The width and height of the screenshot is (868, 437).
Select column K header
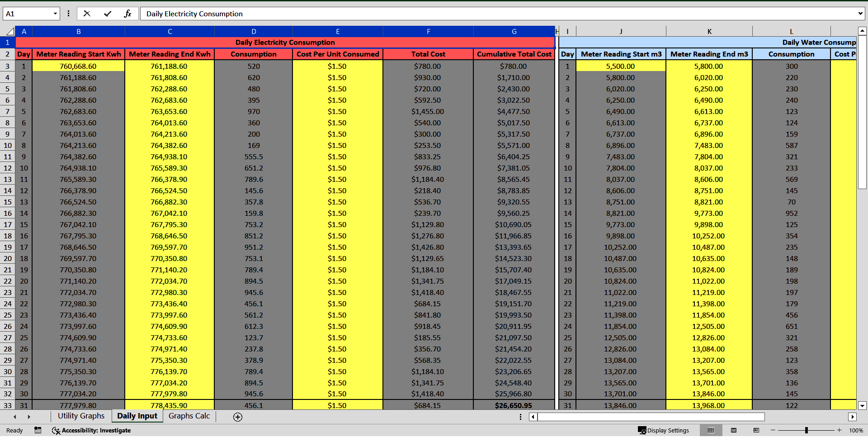point(709,31)
